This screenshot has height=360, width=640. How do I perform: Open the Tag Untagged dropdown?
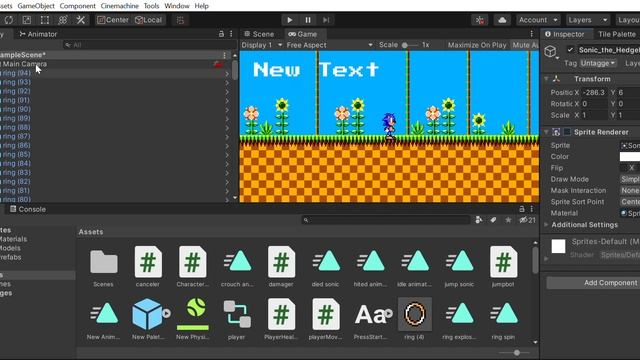click(598, 63)
